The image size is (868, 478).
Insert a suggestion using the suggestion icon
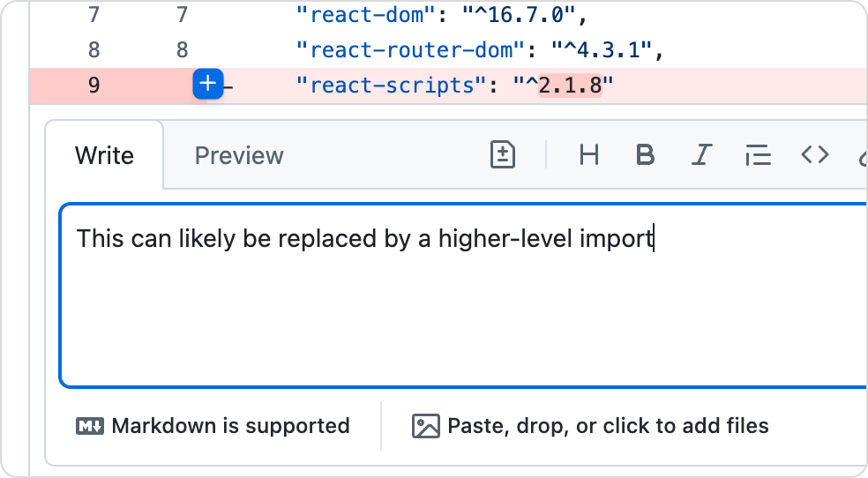point(503,155)
